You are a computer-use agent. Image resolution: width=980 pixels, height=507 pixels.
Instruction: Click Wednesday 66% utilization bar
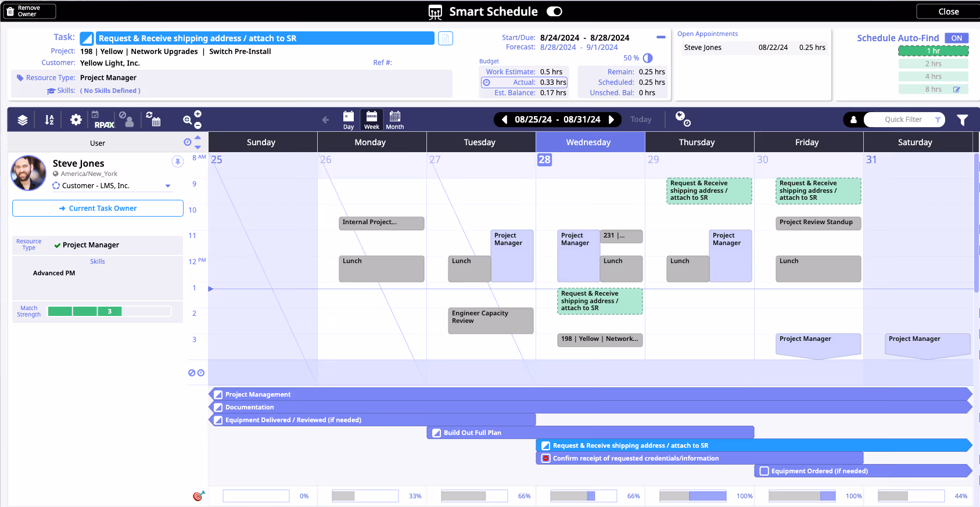click(x=583, y=496)
